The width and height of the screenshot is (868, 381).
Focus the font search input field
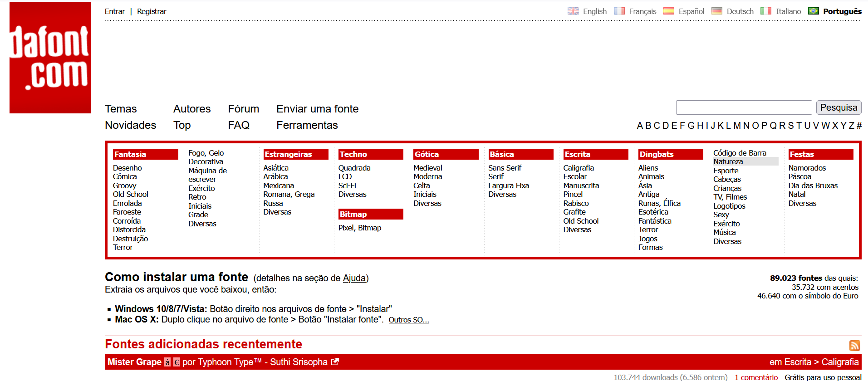[x=744, y=107]
